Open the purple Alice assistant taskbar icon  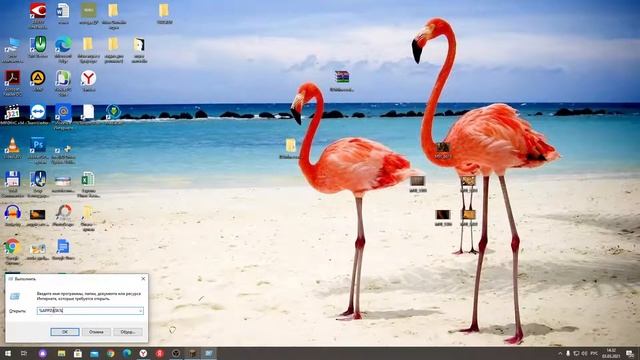[x=43, y=353]
